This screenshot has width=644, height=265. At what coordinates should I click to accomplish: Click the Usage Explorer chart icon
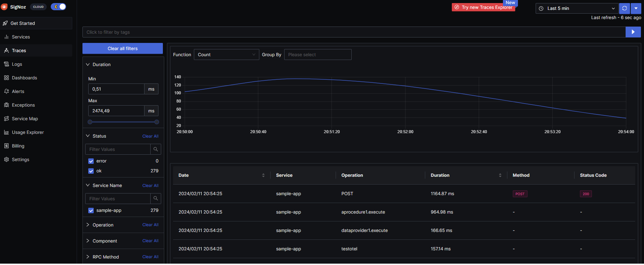coord(6,132)
